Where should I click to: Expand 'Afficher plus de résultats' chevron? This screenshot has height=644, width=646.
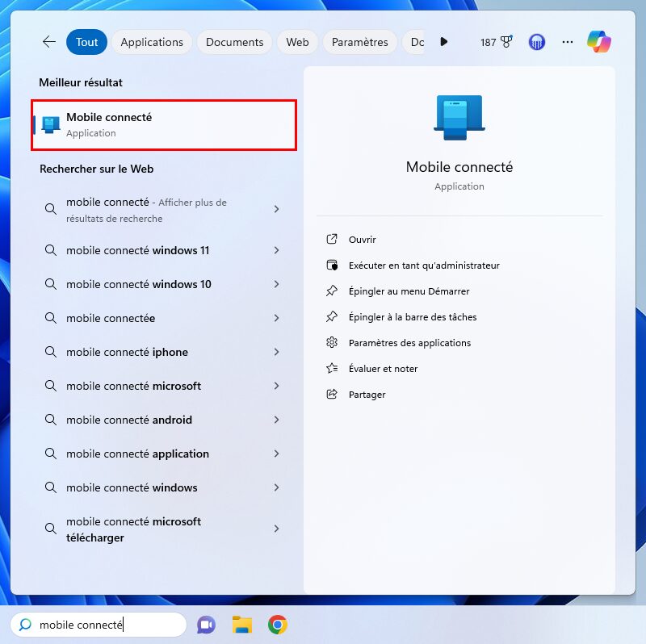(276, 209)
